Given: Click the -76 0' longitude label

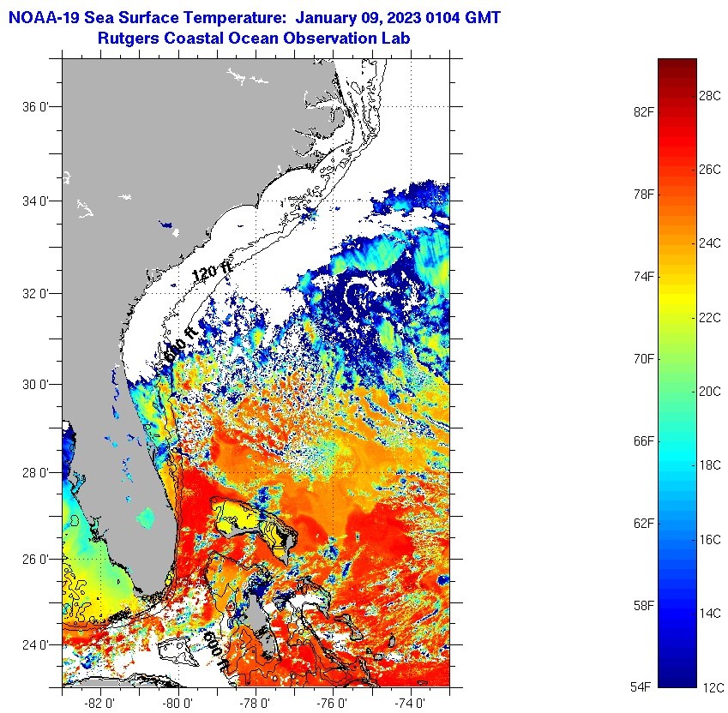Looking at the screenshot, I should (333, 704).
